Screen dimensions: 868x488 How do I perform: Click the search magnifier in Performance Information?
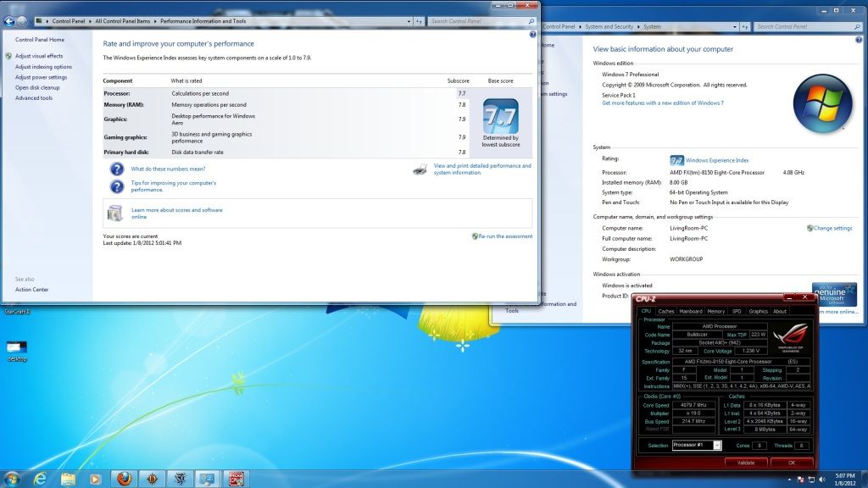tap(531, 21)
